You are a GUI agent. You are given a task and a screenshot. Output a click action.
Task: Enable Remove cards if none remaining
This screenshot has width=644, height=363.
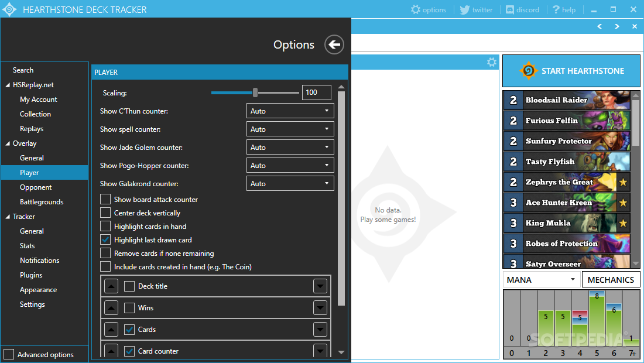[x=105, y=254]
